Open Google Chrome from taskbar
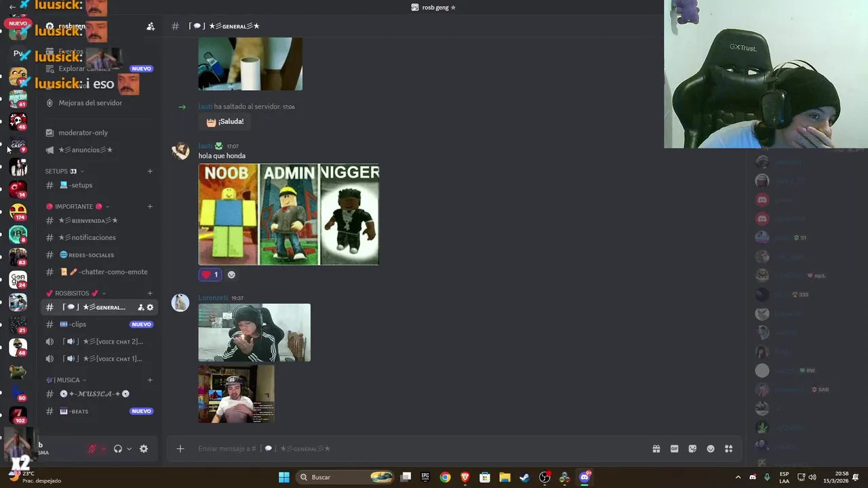Screen dimensions: 868x488 [x=445, y=477]
